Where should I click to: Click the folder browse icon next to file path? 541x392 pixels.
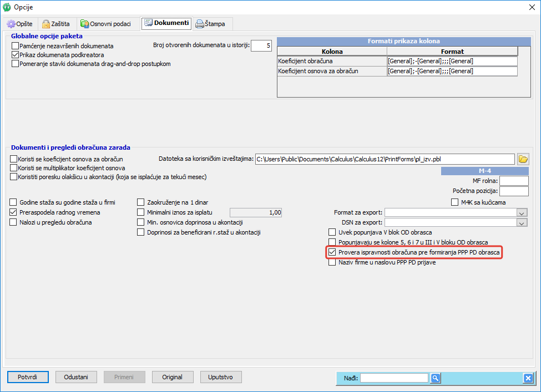[x=523, y=159]
